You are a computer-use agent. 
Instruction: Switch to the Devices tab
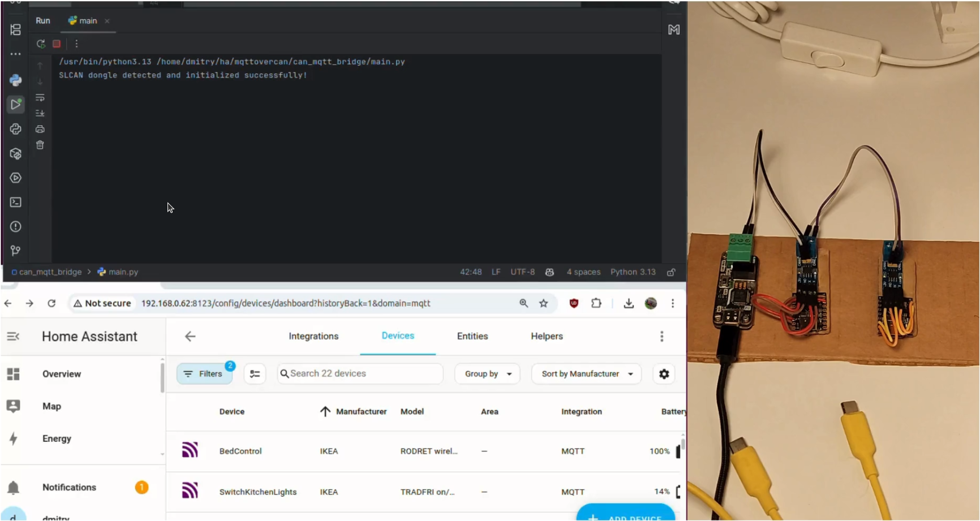[398, 336]
